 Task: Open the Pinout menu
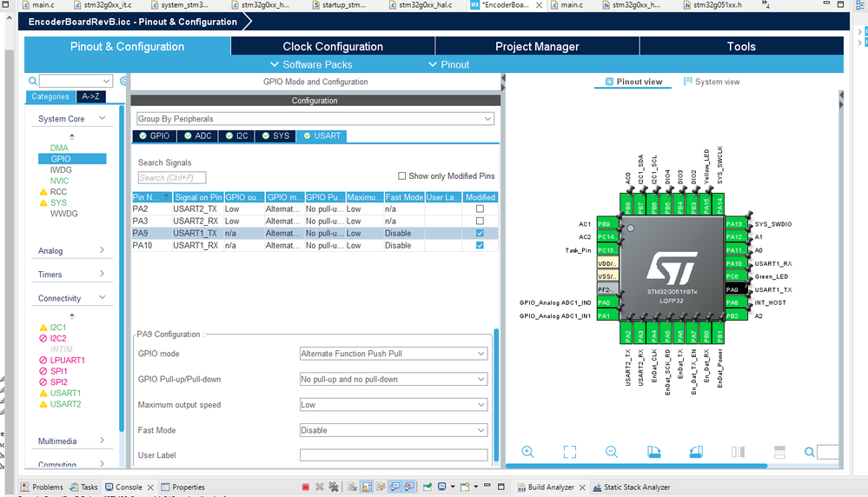449,65
